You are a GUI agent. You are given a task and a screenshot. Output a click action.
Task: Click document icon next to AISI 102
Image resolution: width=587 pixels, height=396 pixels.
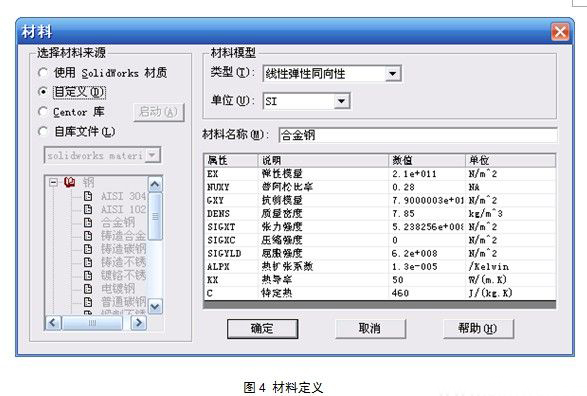coord(88,209)
